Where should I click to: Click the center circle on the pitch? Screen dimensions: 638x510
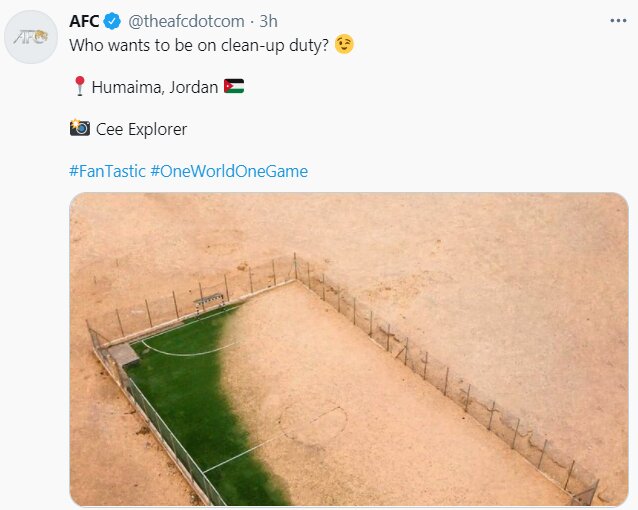(312, 423)
